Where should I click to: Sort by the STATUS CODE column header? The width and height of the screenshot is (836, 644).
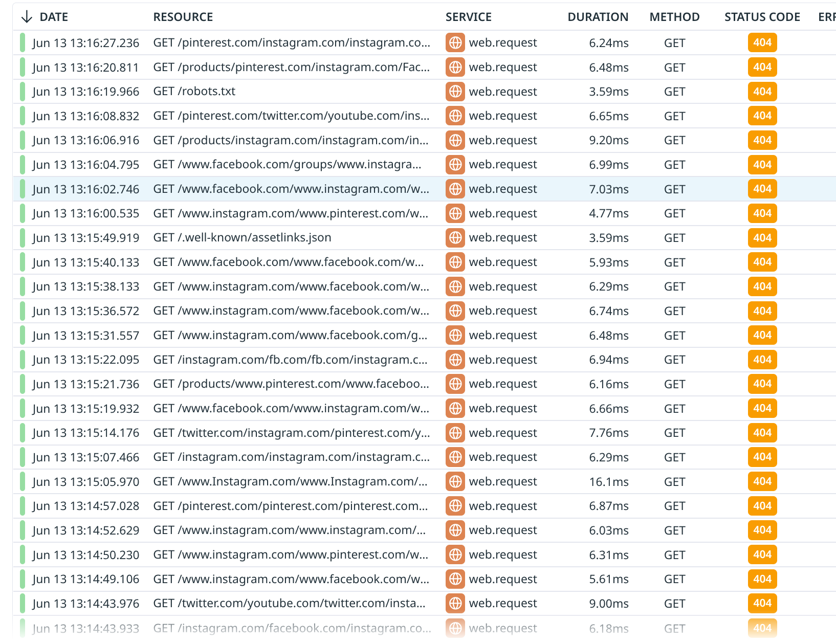point(762,17)
